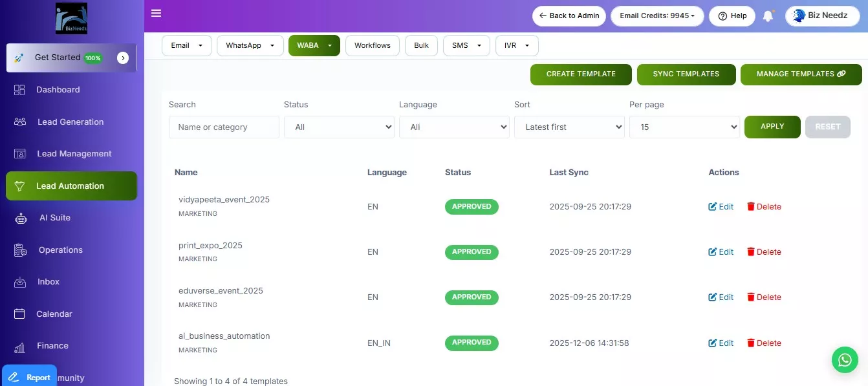Open the notification bell
The height and width of the screenshot is (386, 868).
click(x=768, y=16)
